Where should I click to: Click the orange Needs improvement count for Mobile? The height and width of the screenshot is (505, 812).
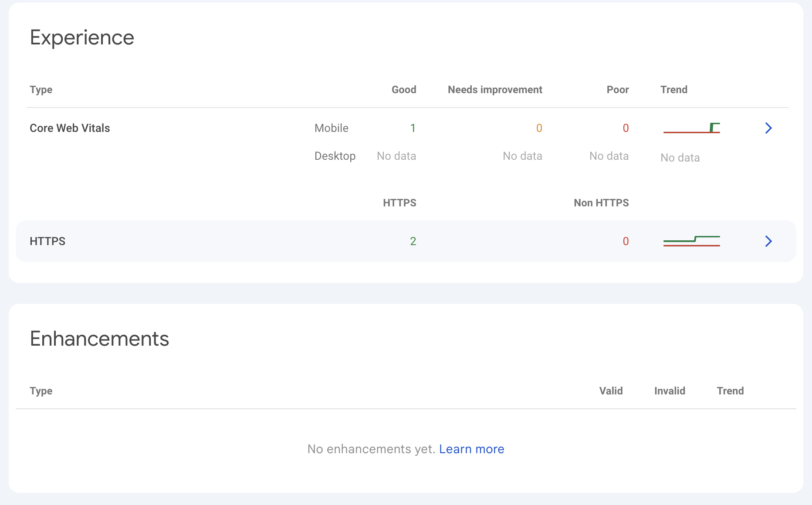pos(539,128)
